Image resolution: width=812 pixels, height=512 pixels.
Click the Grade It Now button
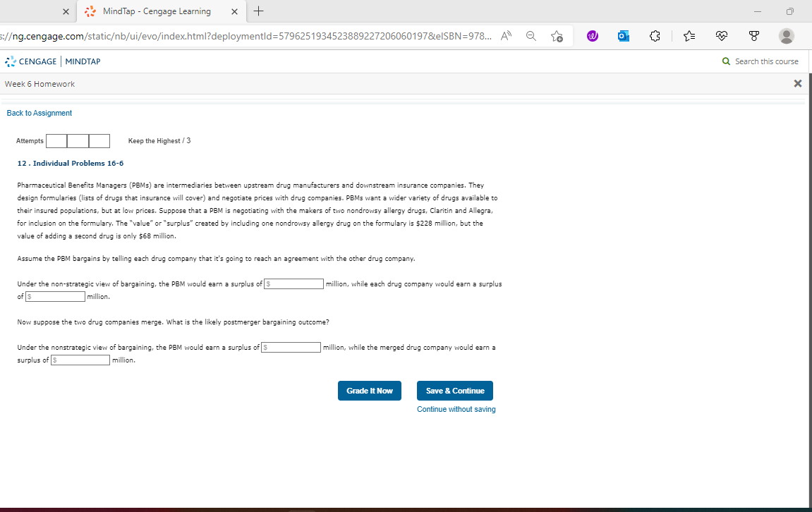point(369,390)
